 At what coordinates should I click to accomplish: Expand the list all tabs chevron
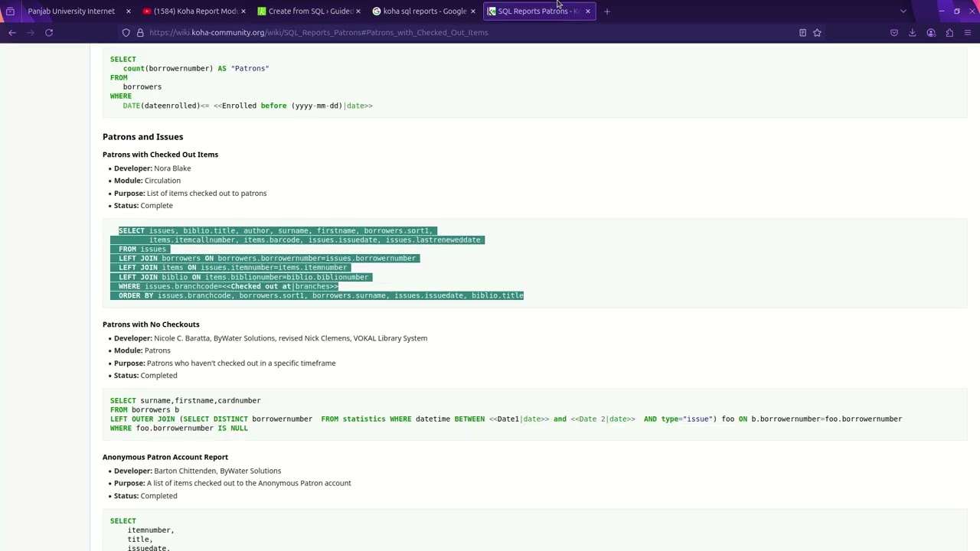click(x=903, y=11)
